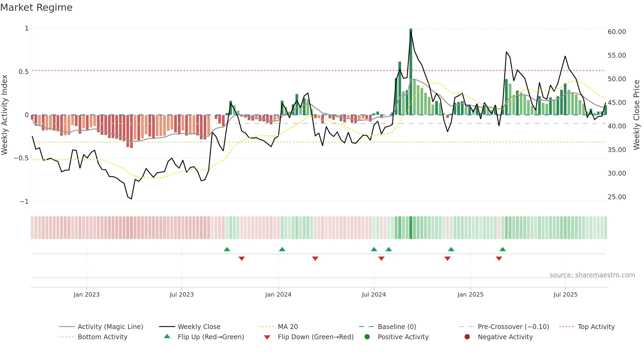Click the 25.00 price axis label

[617, 197]
